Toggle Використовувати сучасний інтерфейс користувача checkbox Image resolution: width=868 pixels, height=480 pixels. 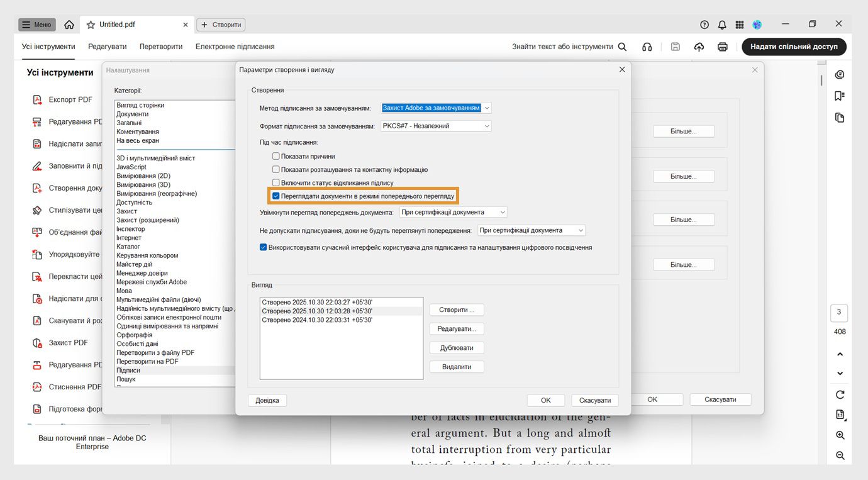(x=263, y=248)
